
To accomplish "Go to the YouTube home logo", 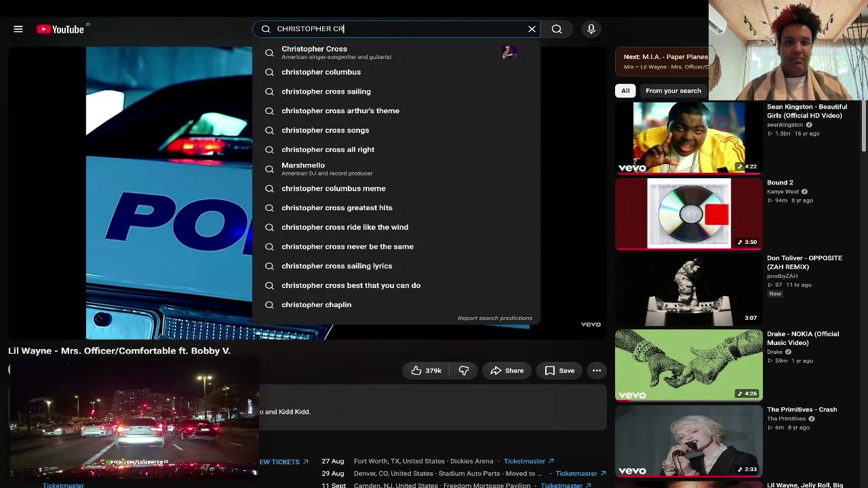I will 60,29.
